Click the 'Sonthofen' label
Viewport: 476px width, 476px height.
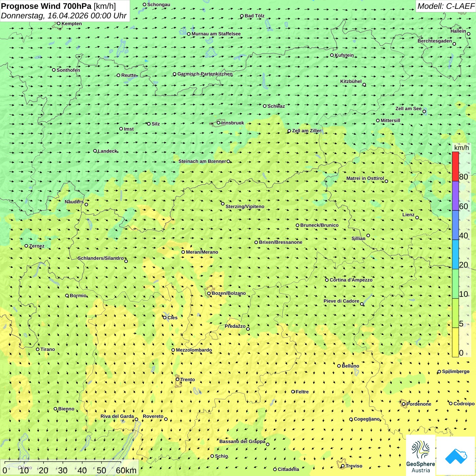point(68,70)
